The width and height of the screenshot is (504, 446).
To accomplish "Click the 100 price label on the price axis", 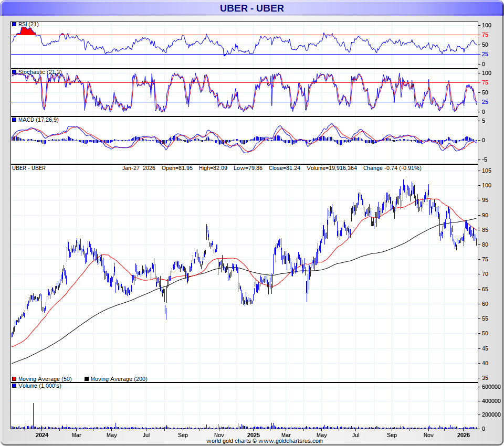I will click(487, 185).
